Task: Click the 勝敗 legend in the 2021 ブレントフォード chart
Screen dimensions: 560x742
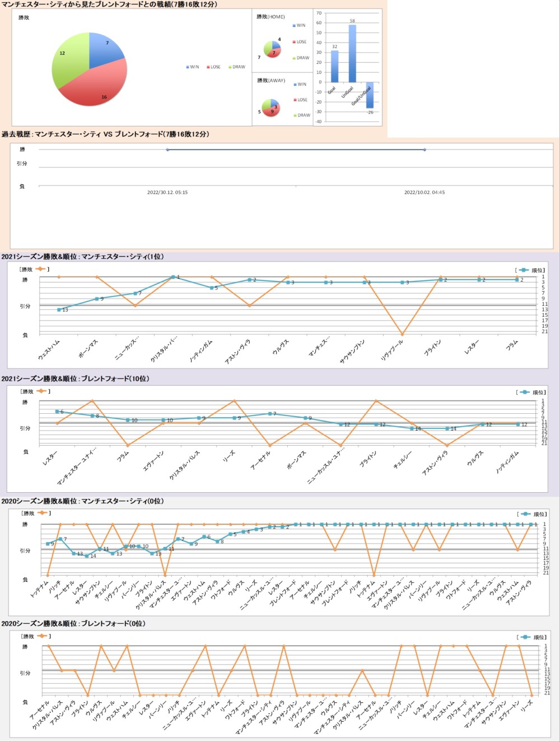Action: pos(35,391)
